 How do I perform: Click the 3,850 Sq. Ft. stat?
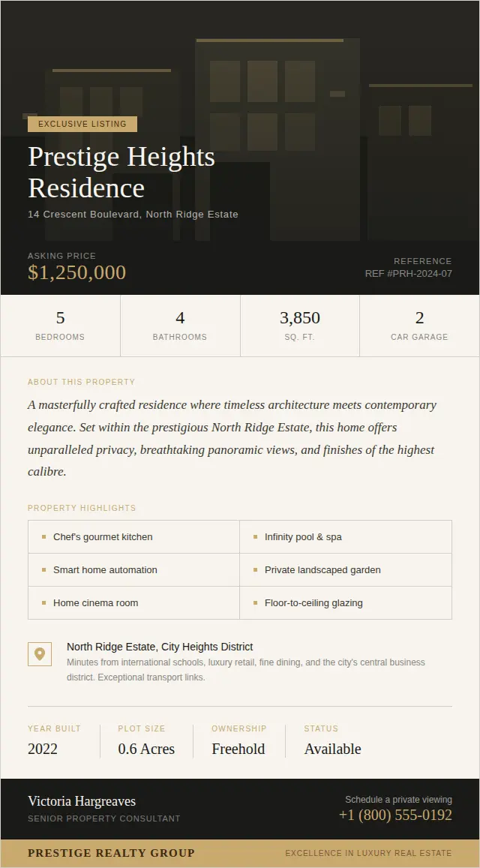click(x=300, y=326)
